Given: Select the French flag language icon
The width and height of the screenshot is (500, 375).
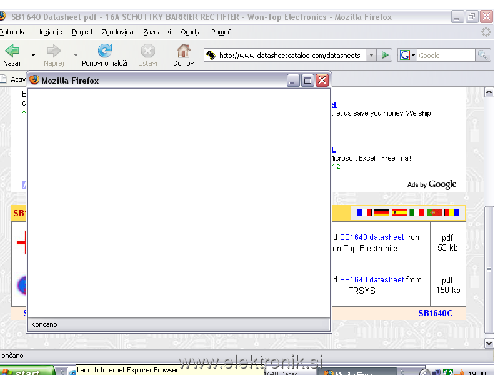Looking at the screenshot, I should point(364,212).
